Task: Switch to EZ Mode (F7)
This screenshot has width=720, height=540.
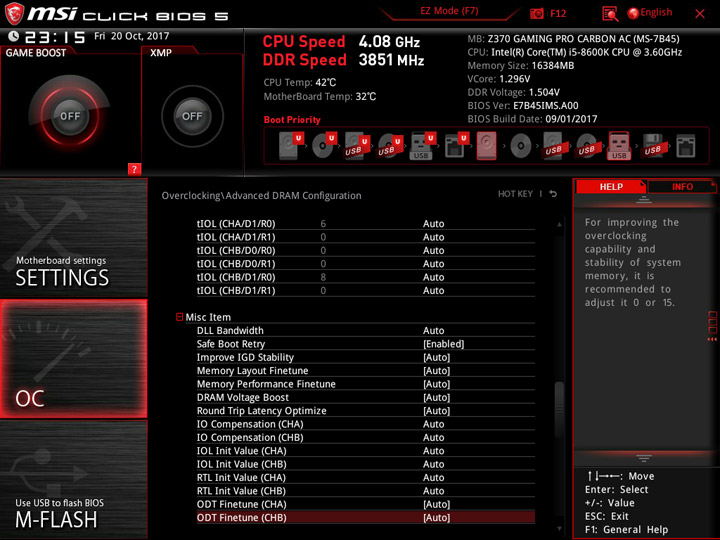Action: 449,11
